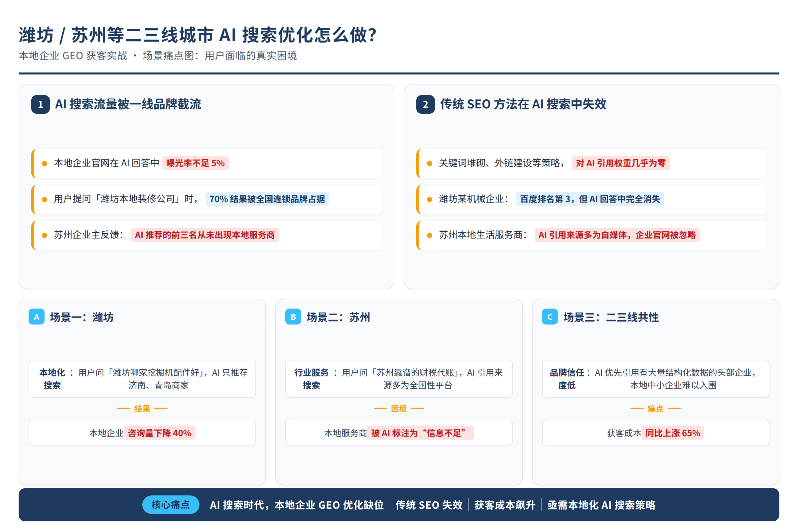Click the blue B scenario badge
Image resolution: width=798 pixels, height=532 pixels.
point(293,317)
